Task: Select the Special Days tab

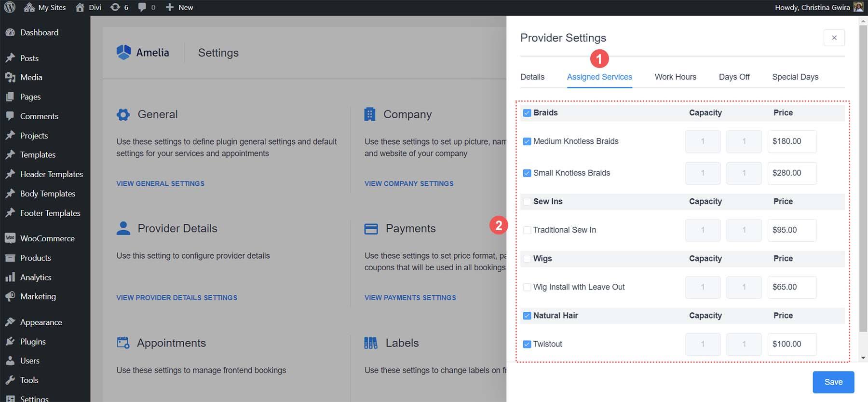Action: [x=795, y=77]
